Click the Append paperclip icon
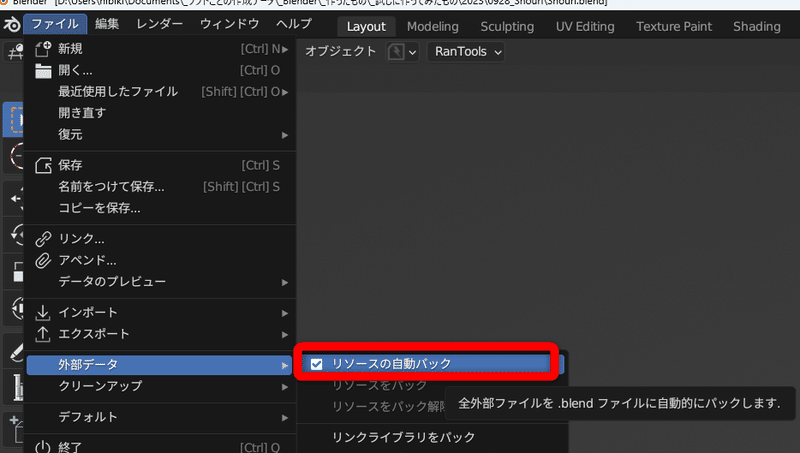The image size is (800, 453). click(x=43, y=260)
